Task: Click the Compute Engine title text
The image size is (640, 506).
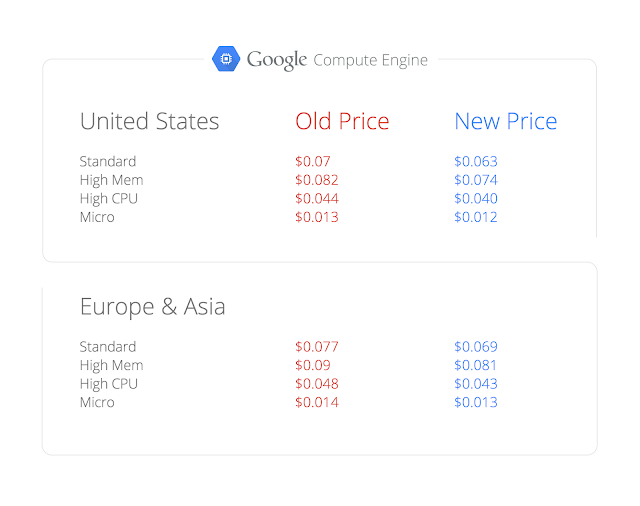Action: (370, 60)
